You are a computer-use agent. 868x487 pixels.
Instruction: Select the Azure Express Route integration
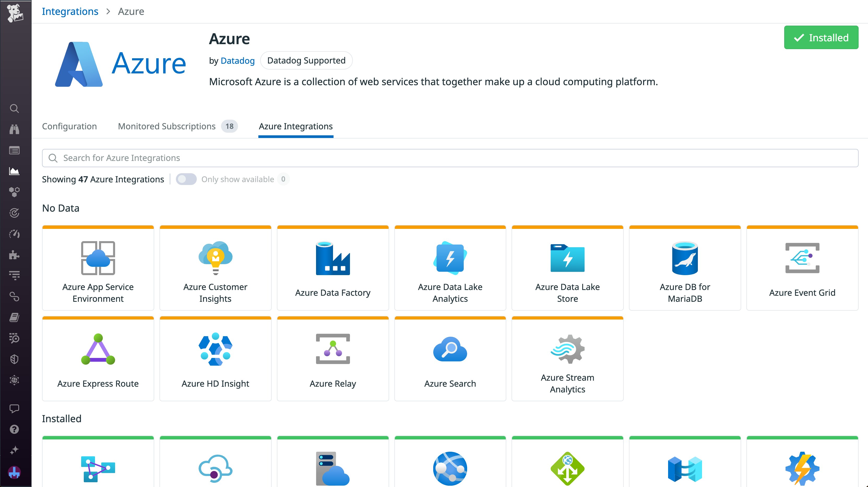click(98, 359)
